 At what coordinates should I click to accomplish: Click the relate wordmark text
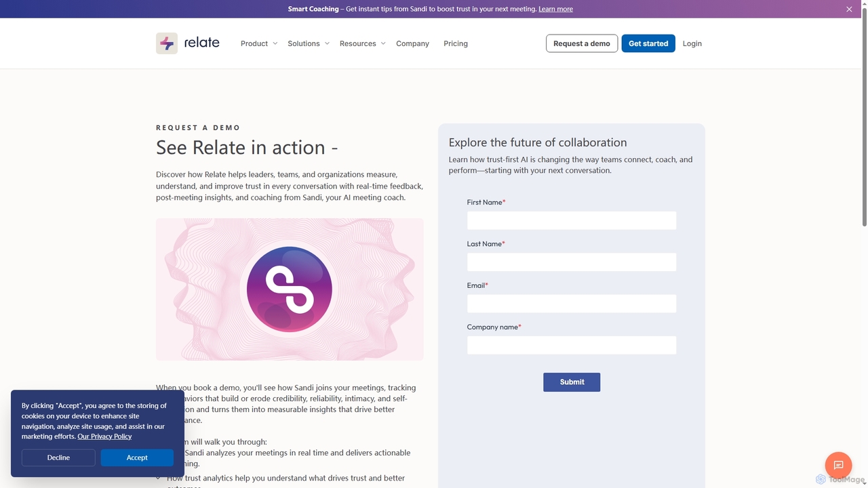click(202, 43)
